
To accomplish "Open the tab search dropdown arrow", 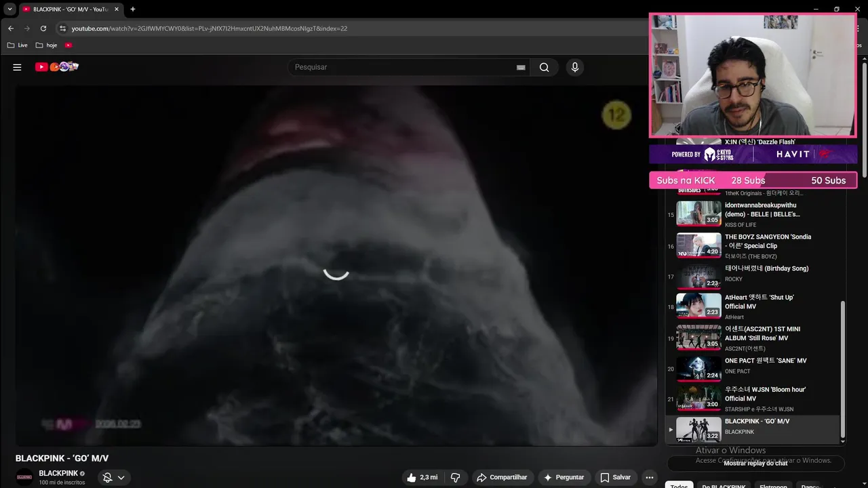I will pyautogui.click(x=9, y=9).
